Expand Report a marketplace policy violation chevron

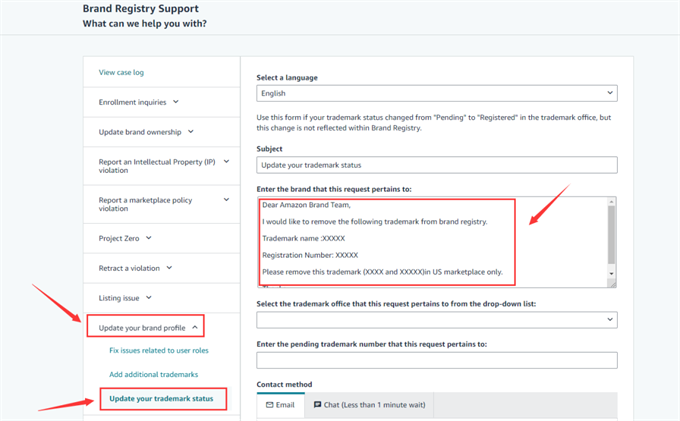pos(226,199)
